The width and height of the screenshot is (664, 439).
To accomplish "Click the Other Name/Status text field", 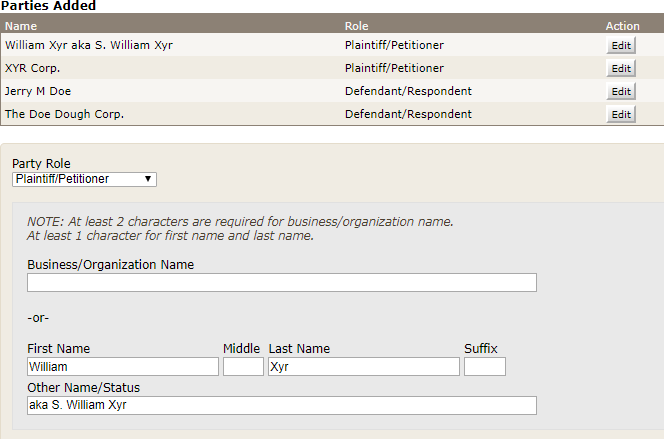I will [282, 405].
